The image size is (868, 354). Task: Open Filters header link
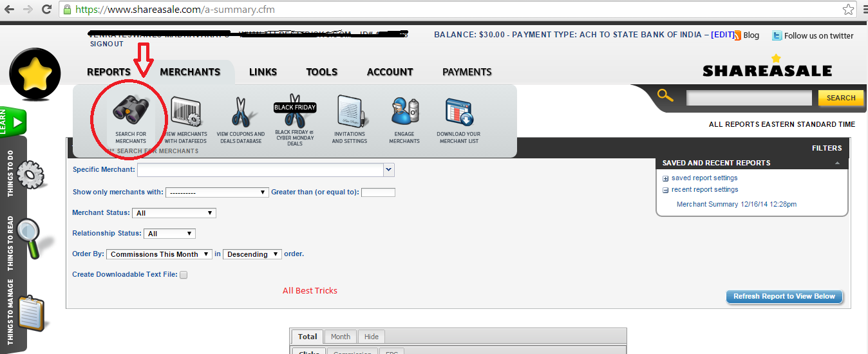tap(827, 148)
